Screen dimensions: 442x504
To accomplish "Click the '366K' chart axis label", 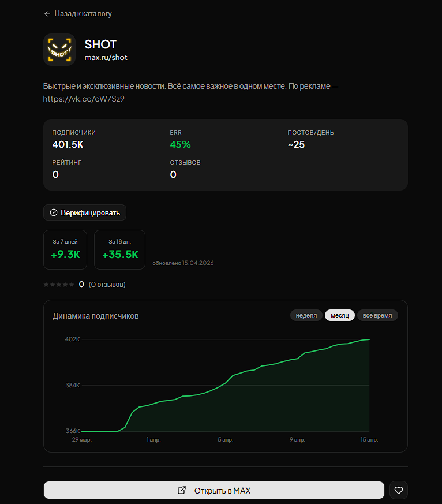I will 73,431.
